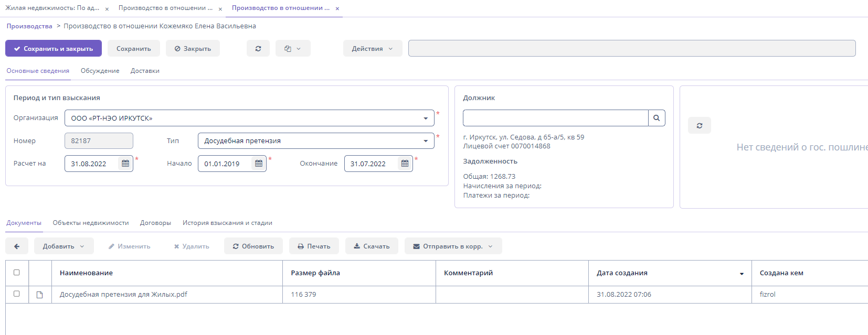Open the copy document dropdown icon
The width and height of the screenshot is (868, 335).
click(292, 49)
